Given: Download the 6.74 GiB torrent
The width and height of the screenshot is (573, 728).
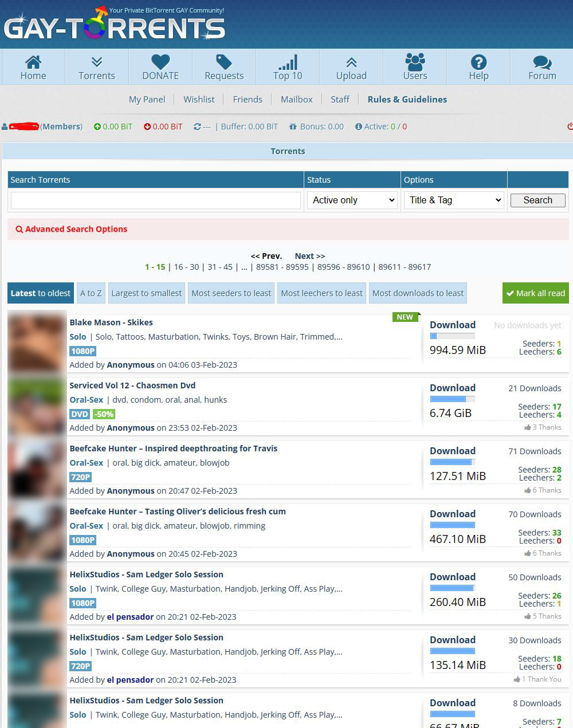Looking at the screenshot, I should tap(453, 388).
